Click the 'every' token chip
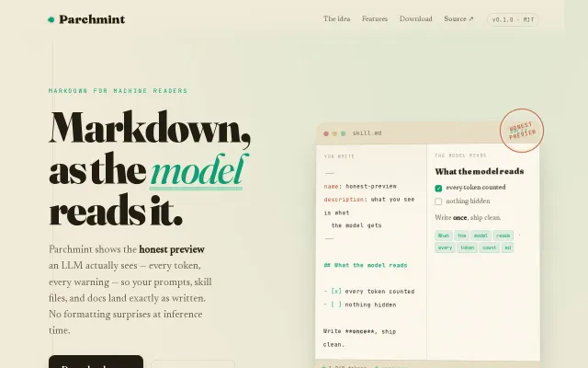This screenshot has width=588, height=368. (445, 247)
